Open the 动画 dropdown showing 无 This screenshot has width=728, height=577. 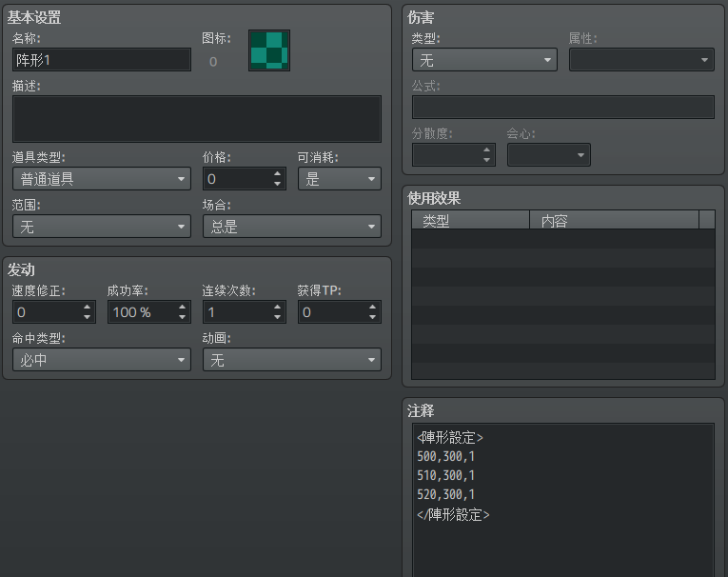click(292, 360)
